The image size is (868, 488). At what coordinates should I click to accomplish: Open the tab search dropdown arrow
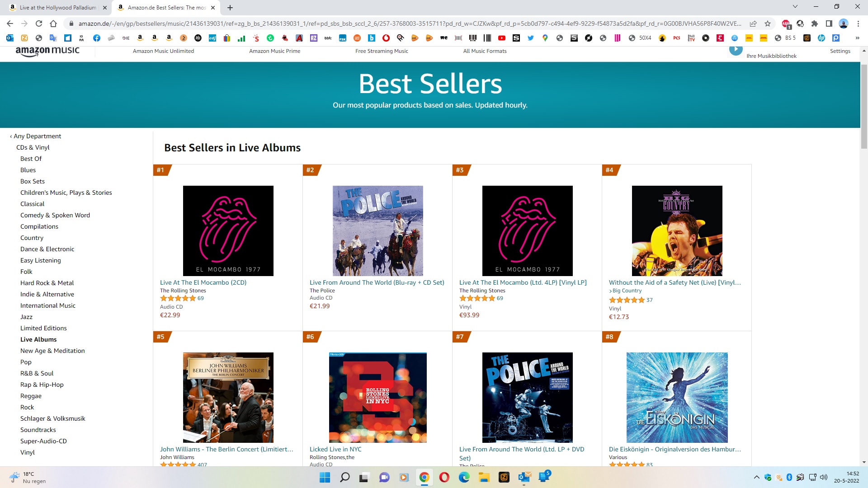795,7
